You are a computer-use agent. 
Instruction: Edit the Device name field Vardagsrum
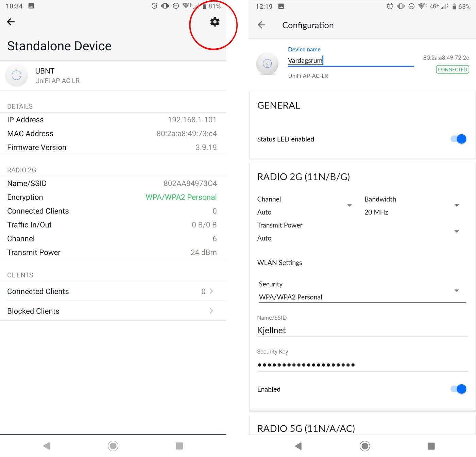tap(350, 61)
